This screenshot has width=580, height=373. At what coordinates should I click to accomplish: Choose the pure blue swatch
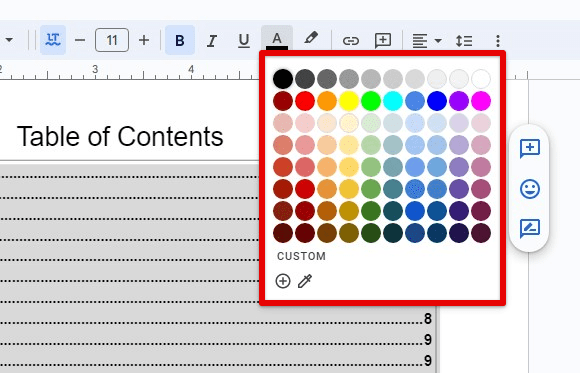click(x=437, y=101)
